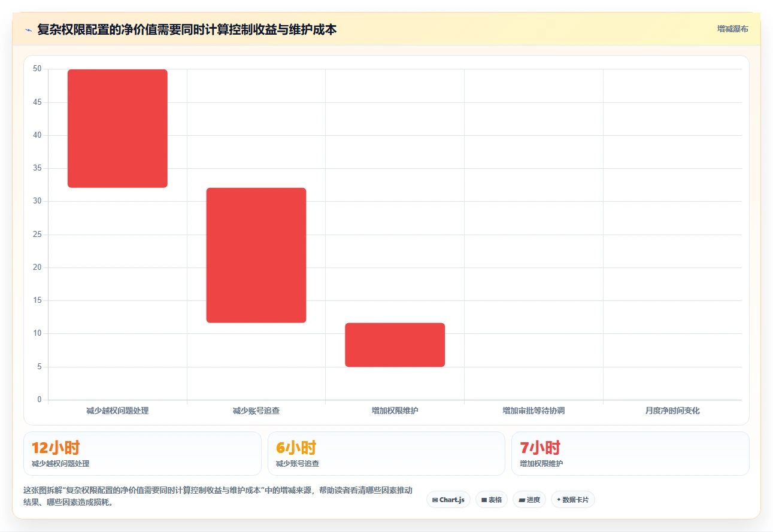Click axis label 减少账号追查

point(256,411)
